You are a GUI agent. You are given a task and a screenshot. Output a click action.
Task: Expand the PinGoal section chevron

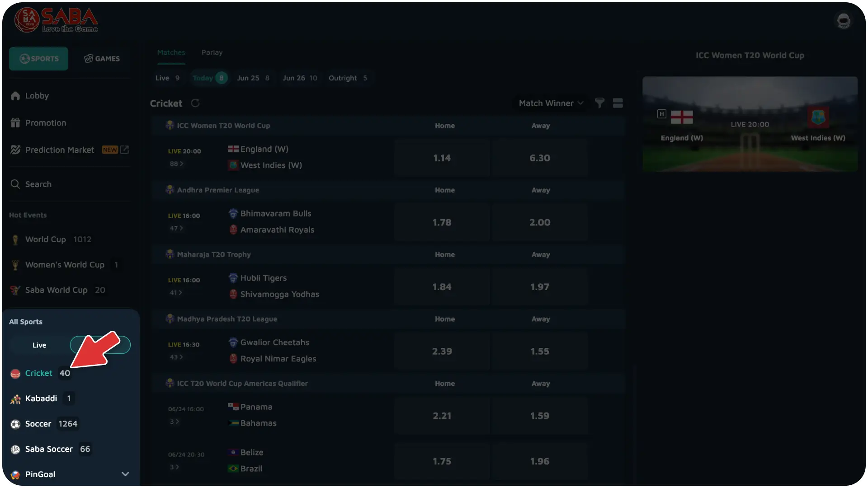coord(126,474)
